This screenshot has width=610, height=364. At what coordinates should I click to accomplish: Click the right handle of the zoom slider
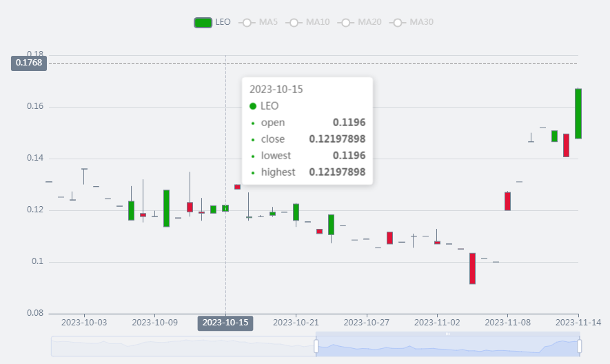click(579, 345)
